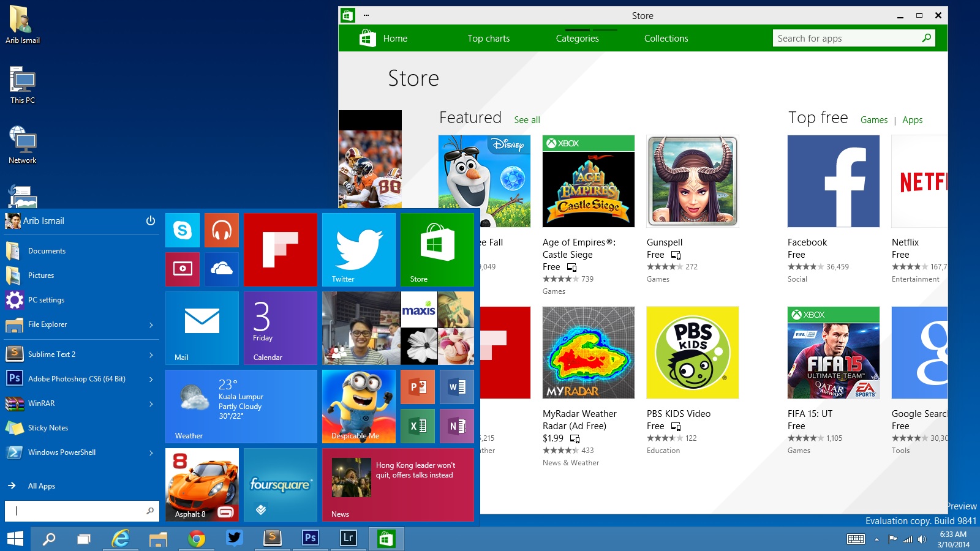Open the Gunspell app thumbnail
The width and height of the screenshot is (980, 551).
pos(692,181)
